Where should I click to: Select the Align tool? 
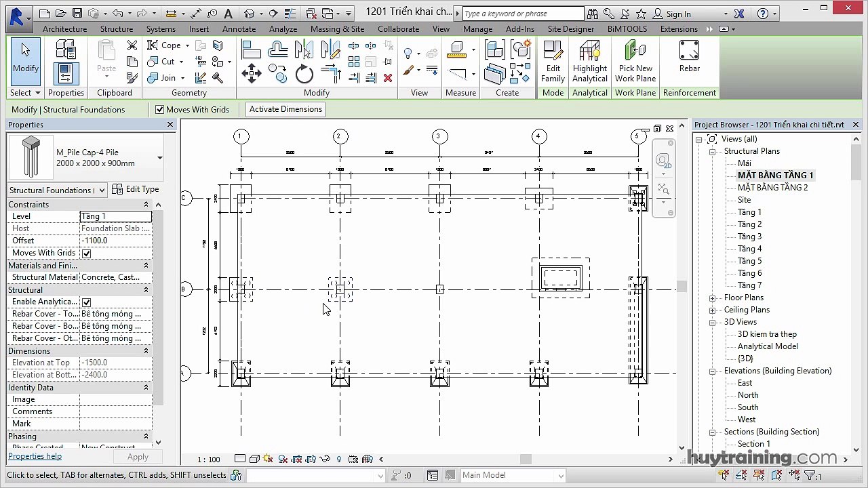tap(252, 50)
